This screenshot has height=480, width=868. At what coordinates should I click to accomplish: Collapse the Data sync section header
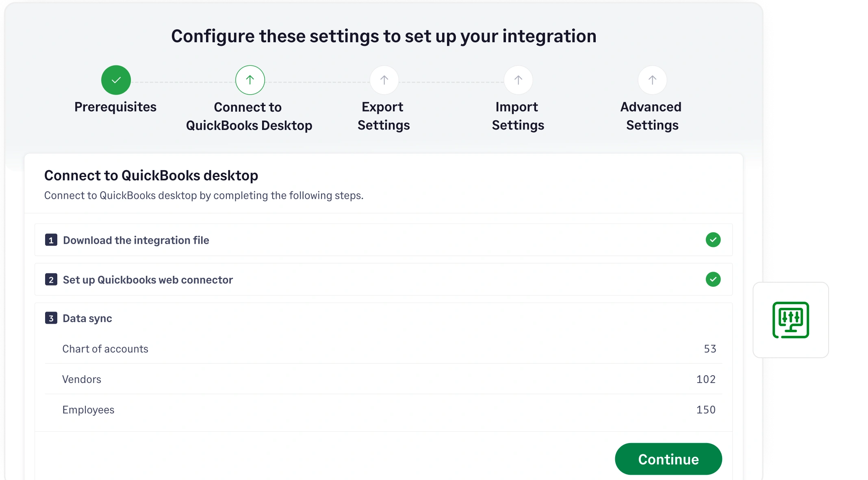tap(87, 318)
